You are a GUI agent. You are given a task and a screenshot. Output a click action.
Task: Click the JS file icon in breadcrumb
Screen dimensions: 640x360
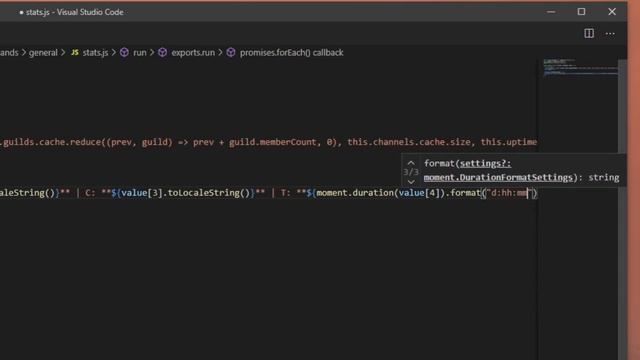(75, 53)
